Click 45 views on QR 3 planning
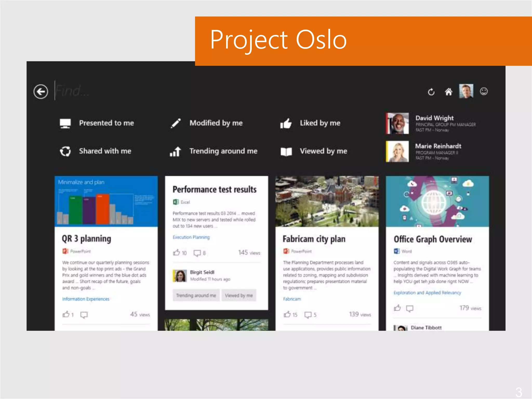The height and width of the screenshot is (399, 532). [140, 314]
